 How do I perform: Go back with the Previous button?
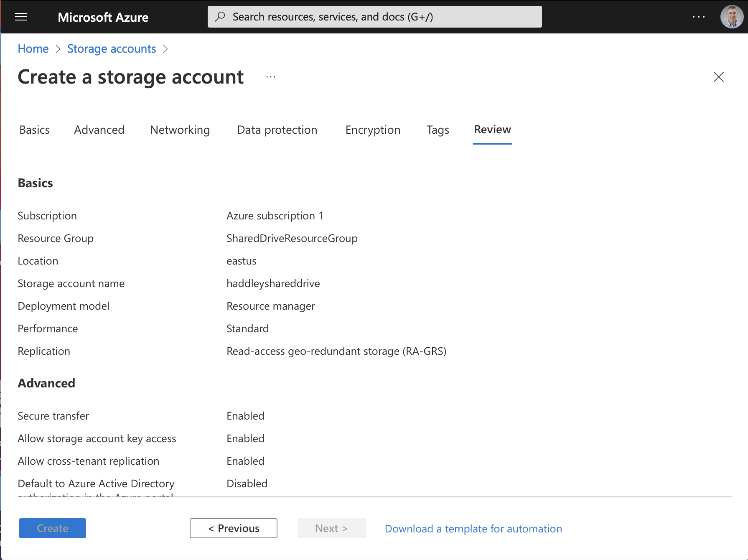point(234,528)
